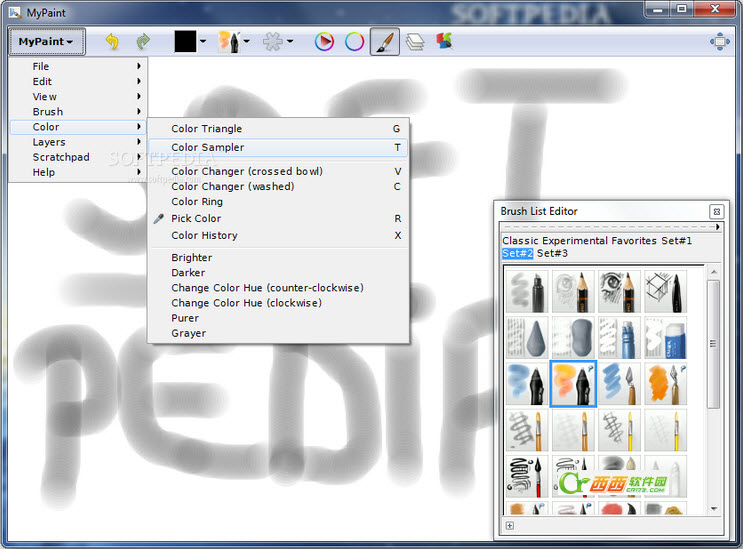Choose Pick Color menu entry
Viewport: 743px width, 549px height.
278,218
